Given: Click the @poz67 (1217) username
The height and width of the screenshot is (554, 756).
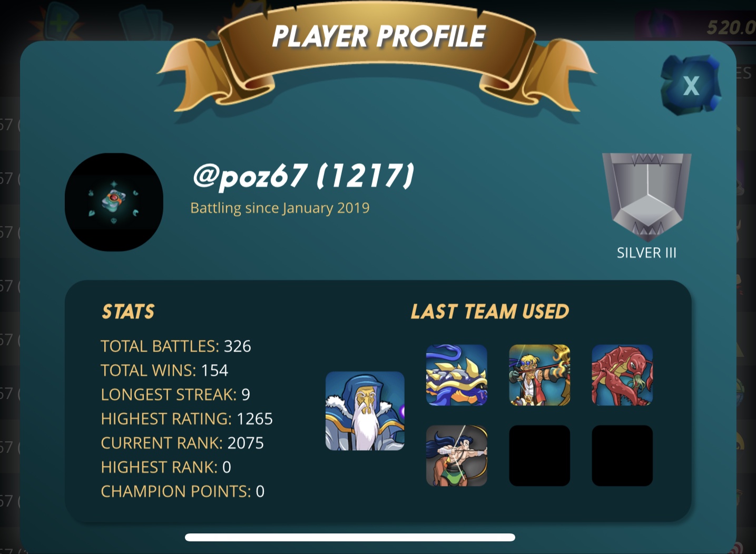Looking at the screenshot, I should coord(304,176).
